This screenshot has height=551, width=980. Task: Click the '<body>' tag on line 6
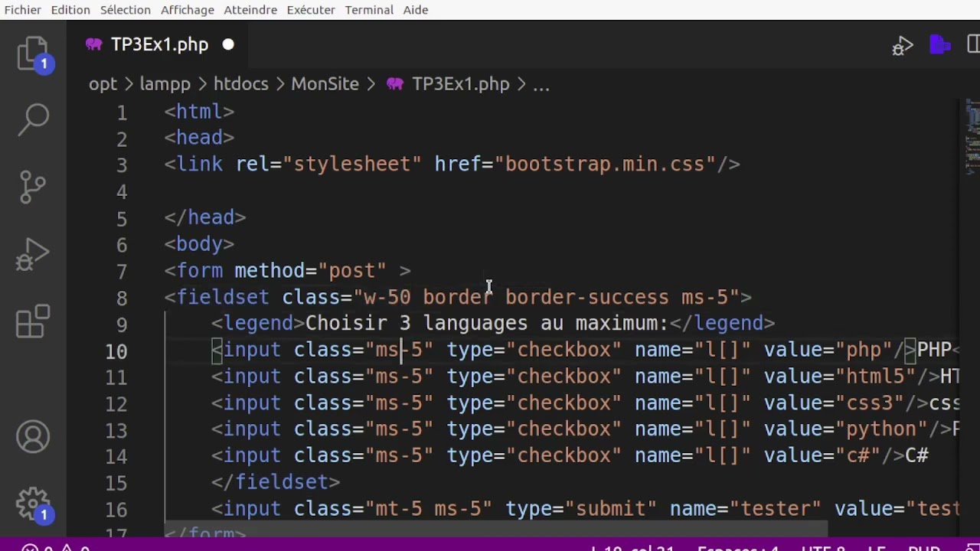(199, 244)
